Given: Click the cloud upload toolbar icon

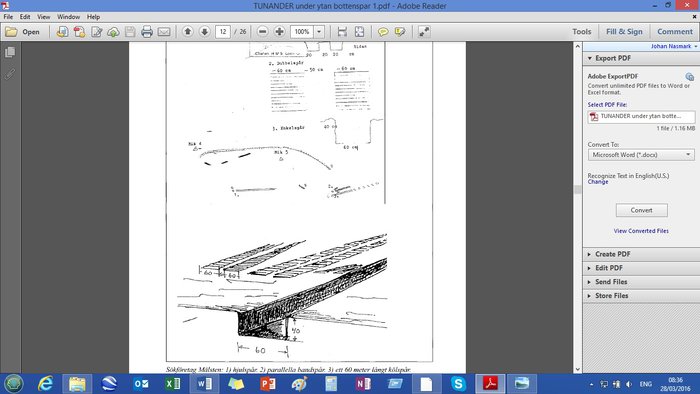Looking at the screenshot, I should [113, 32].
